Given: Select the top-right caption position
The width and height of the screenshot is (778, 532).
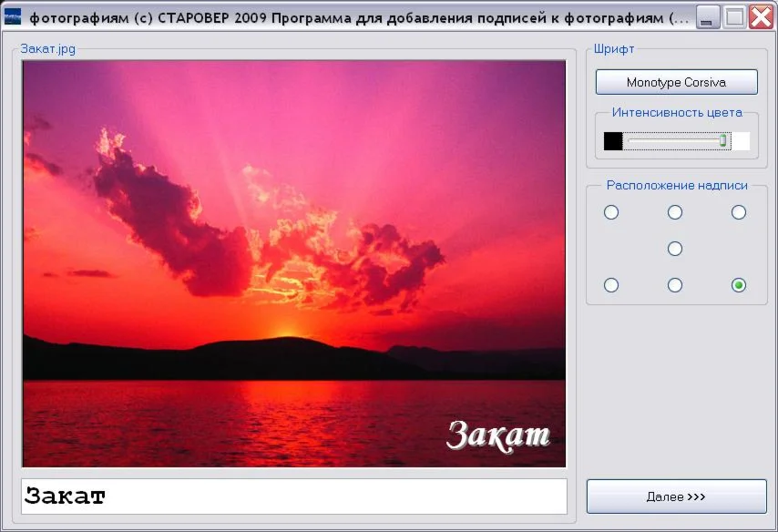Looking at the screenshot, I should (x=739, y=212).
